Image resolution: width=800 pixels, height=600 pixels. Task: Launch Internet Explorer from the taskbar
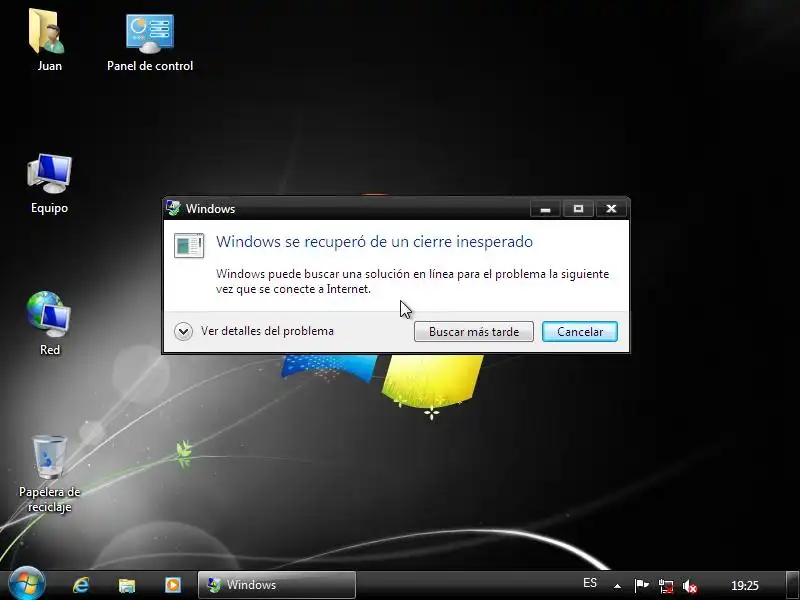click(x=81, y=585)
